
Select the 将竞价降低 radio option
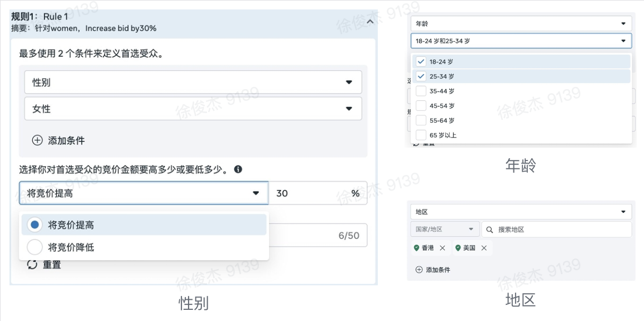35,247
